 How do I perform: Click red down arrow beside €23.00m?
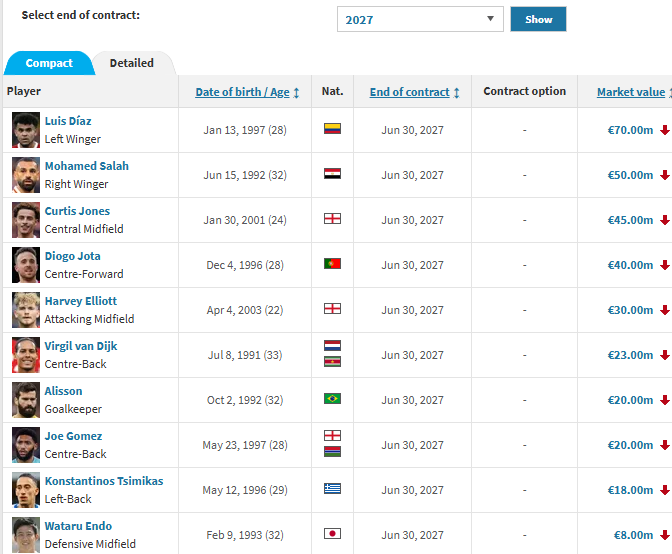665,355
